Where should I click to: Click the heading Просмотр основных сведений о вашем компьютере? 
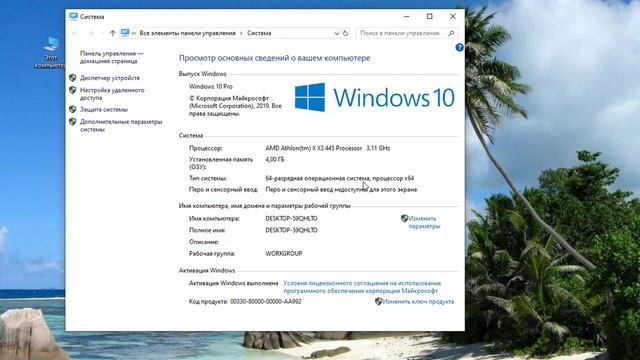coord(274,58)
